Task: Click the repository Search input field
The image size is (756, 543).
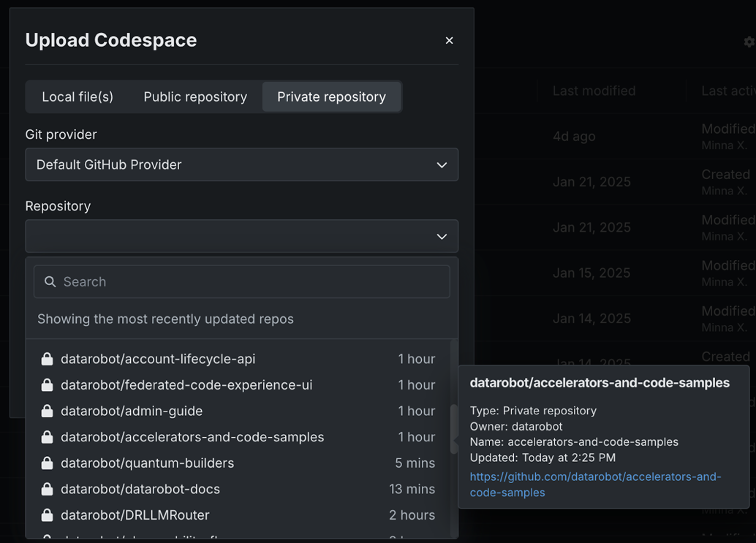Action: pyautogui.click(x=249, y=282)
